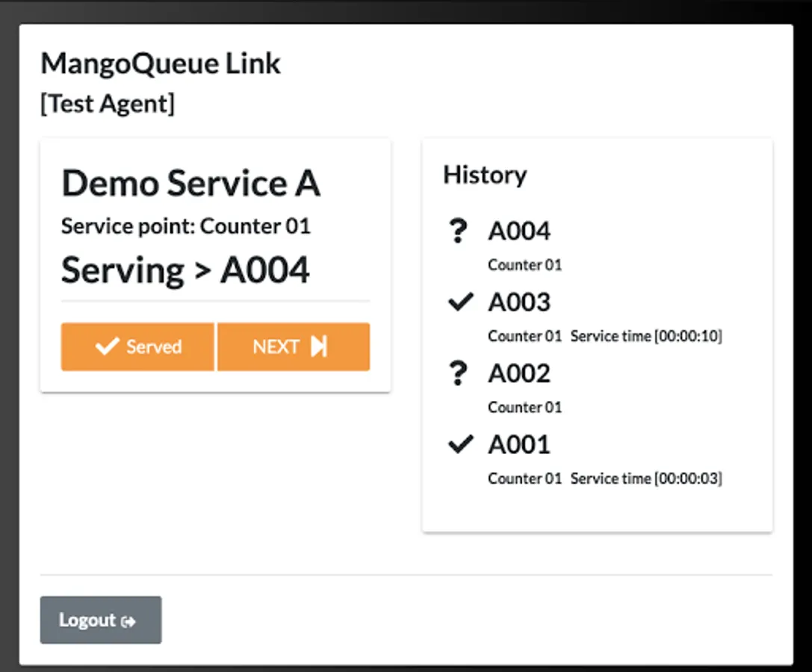Select ticket A002 in History list

pyautogui.click(x=519, y=373)
